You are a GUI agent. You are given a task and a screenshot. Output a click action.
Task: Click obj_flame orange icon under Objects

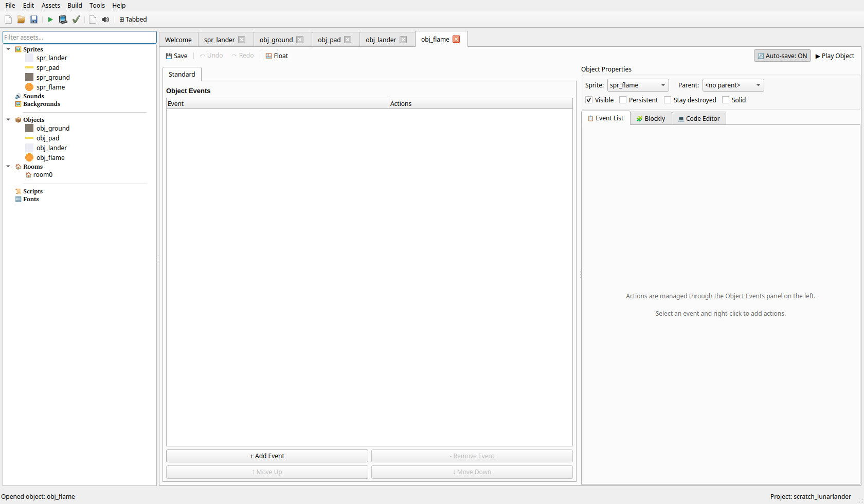tap(29, 157)
